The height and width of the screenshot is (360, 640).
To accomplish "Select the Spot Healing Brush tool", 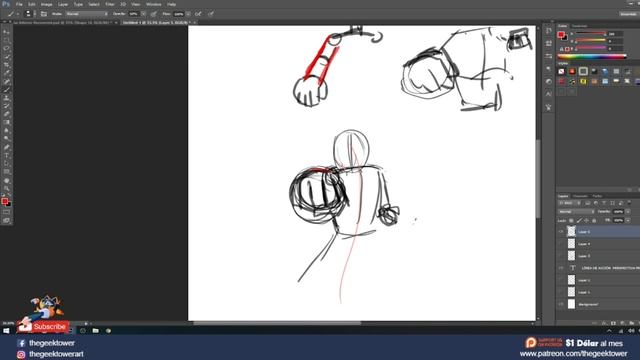I will [x=6, y=81].
